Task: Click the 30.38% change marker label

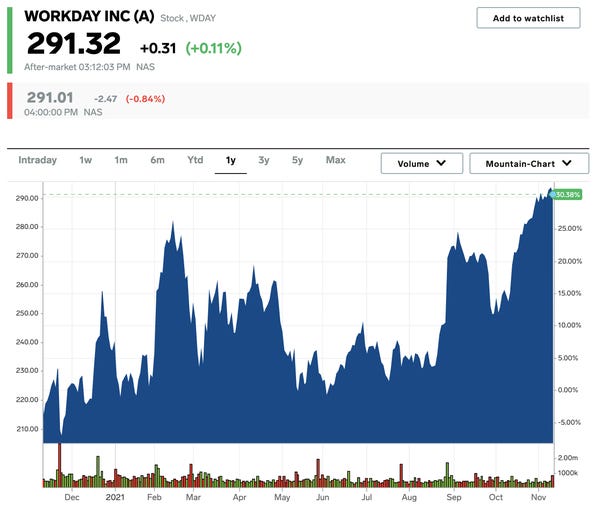Action: pos(568,195)
